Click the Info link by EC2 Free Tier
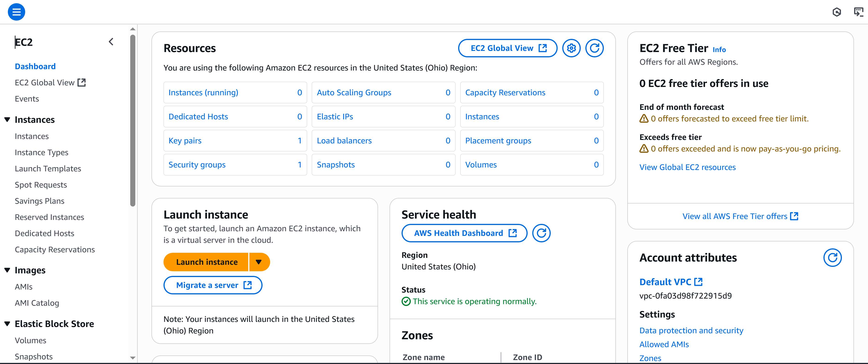 pos(719,49)
